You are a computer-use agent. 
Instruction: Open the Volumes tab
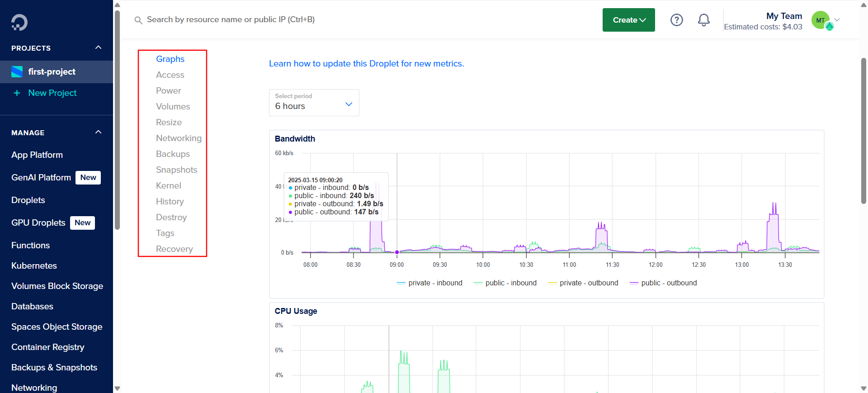pyautogui.click(x=173, y=106)
